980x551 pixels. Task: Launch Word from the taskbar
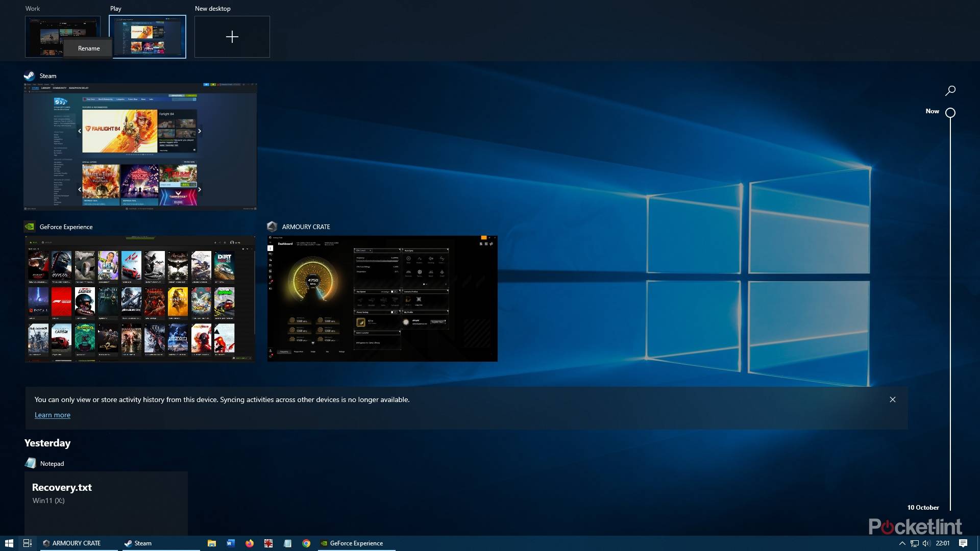point(230,543)
